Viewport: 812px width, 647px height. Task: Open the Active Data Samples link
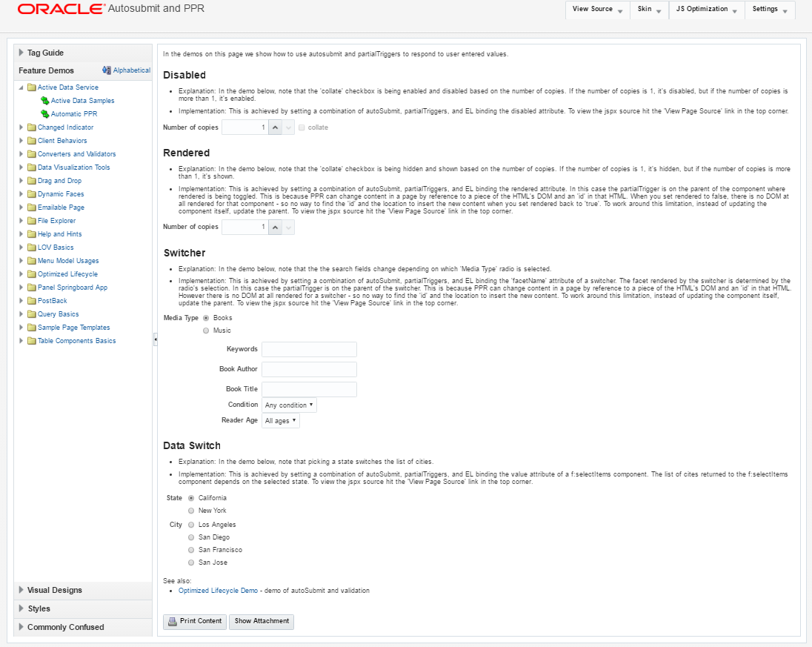82,101
